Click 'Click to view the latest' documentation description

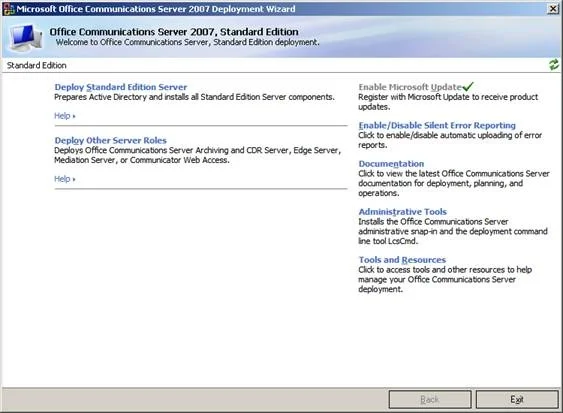coord(454,184)
